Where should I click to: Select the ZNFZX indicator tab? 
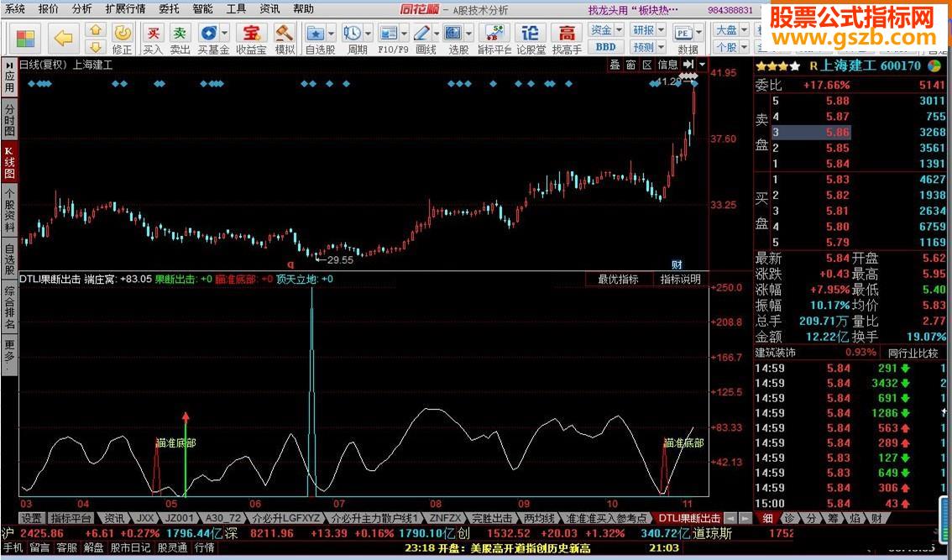point(445,518)
